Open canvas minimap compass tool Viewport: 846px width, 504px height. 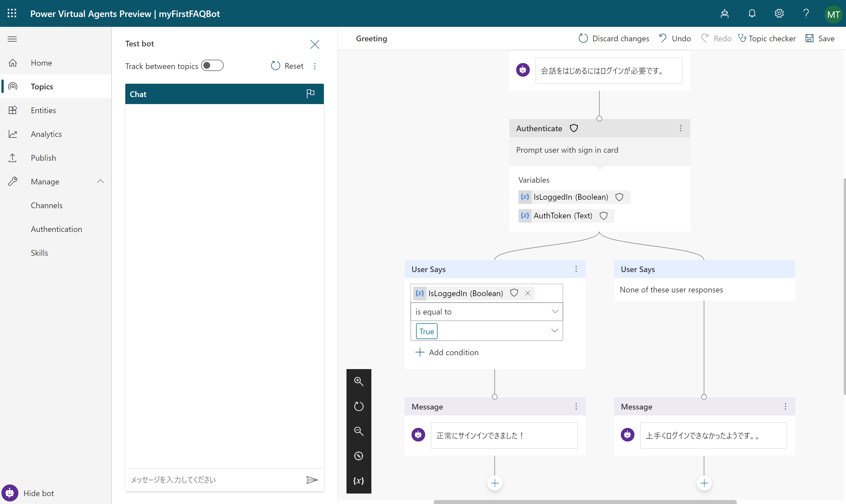click(359, 456)
